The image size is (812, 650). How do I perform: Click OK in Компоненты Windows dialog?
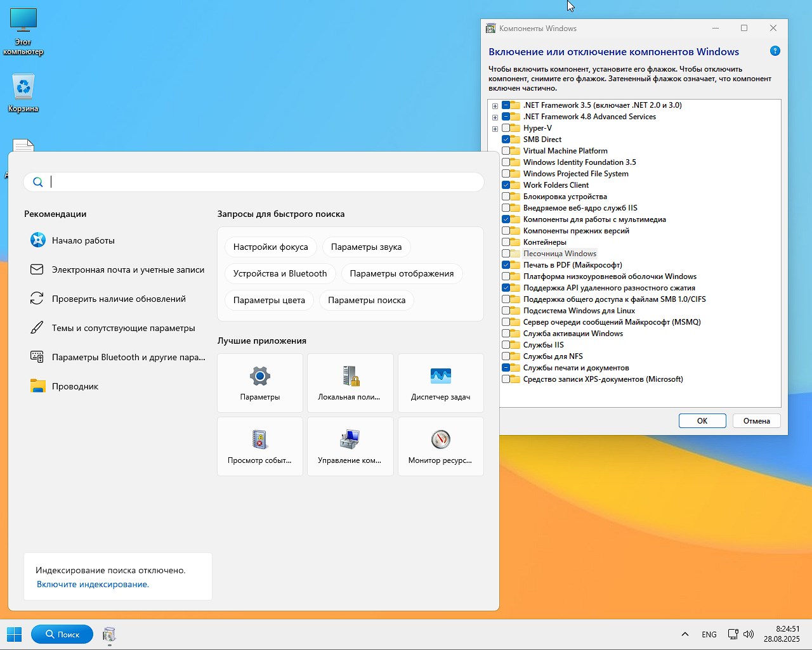coord(702,421)
